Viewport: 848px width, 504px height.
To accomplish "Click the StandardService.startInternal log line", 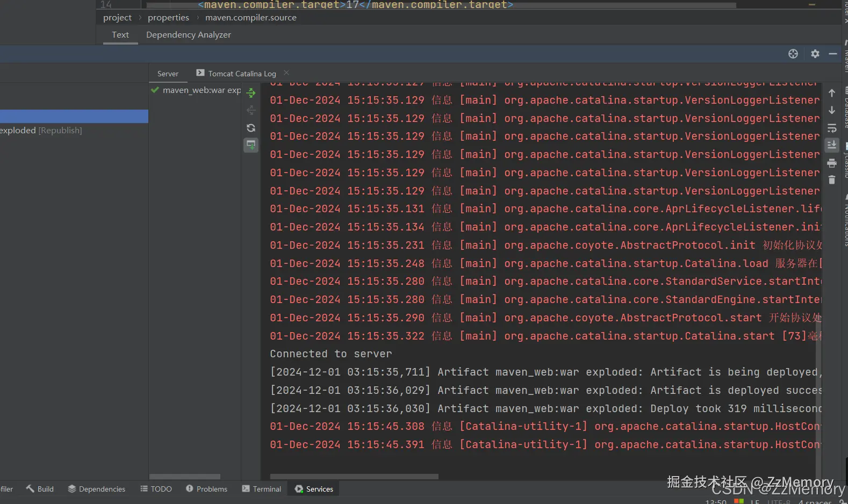I will tap(545, 282).
